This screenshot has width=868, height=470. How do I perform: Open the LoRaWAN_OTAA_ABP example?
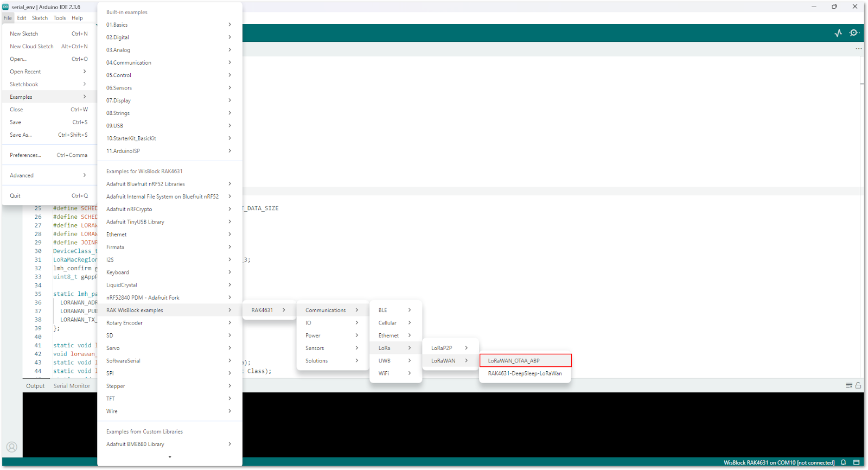click(525, 361)
